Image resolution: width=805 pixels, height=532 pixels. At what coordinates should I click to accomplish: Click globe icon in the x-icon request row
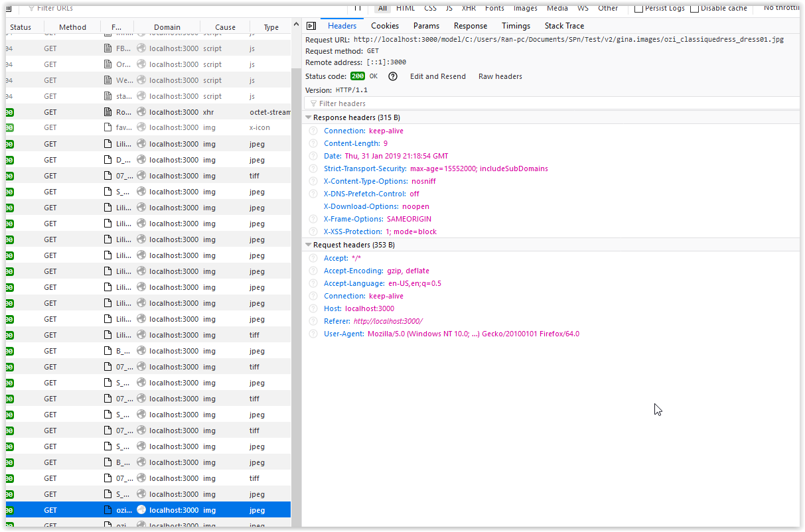click(141, 127)
